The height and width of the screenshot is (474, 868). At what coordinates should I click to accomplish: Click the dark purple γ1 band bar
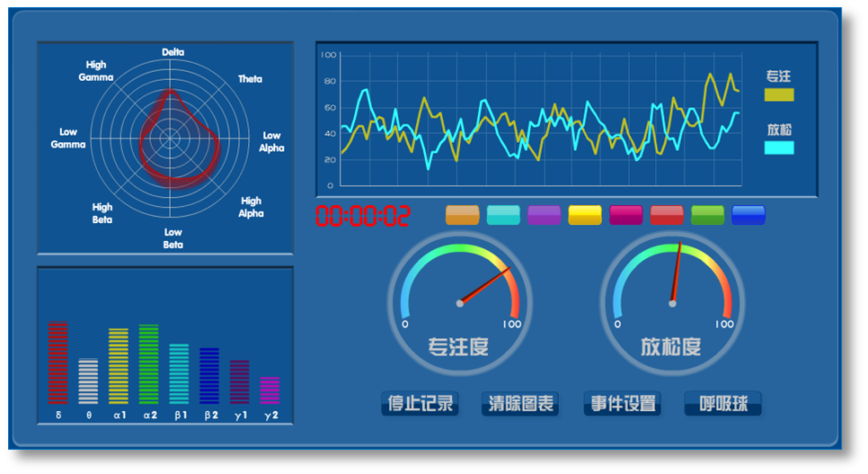[x=240, y=382]
